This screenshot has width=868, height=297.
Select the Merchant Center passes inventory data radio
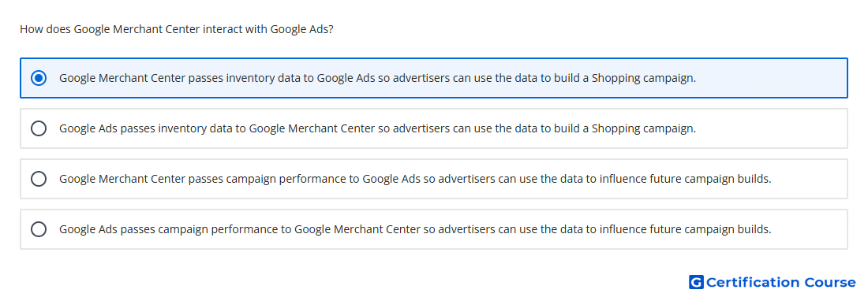39,78
